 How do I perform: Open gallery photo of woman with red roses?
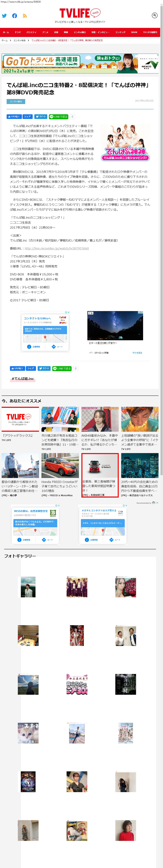coord(125,587)
